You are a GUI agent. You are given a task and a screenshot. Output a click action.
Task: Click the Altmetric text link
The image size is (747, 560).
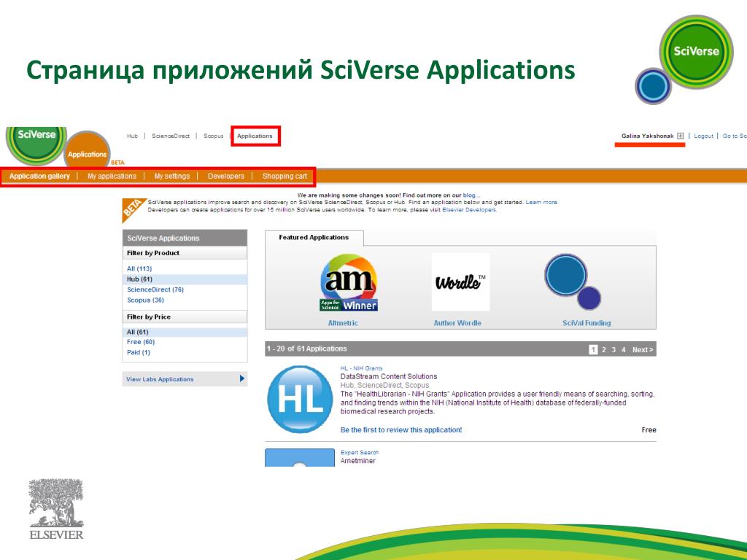[x=343, y=323]
